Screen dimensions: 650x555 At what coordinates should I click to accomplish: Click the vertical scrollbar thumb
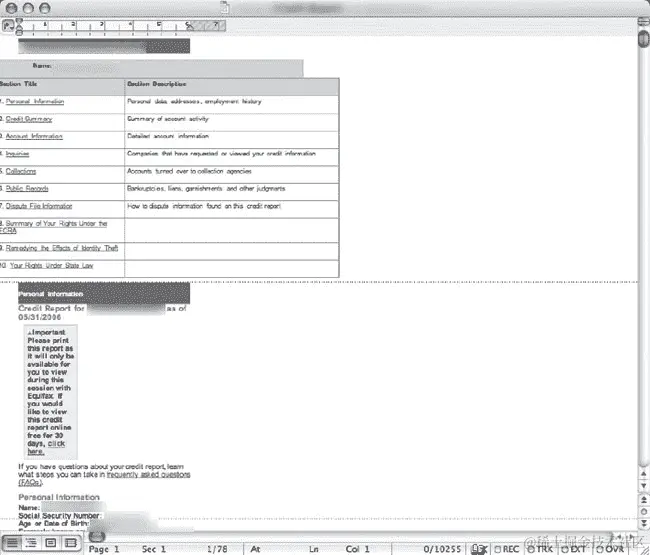[644, 38]
